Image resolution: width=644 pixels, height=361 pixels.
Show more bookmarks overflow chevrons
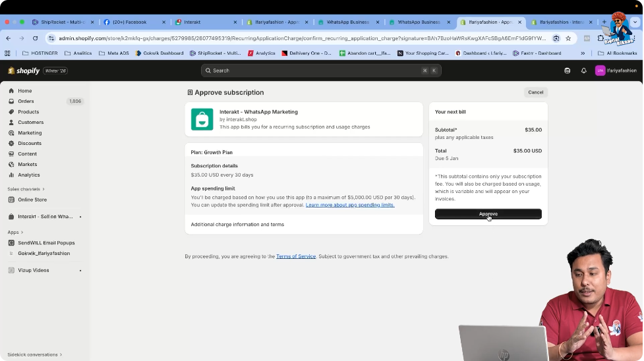(x=583, y=53)
